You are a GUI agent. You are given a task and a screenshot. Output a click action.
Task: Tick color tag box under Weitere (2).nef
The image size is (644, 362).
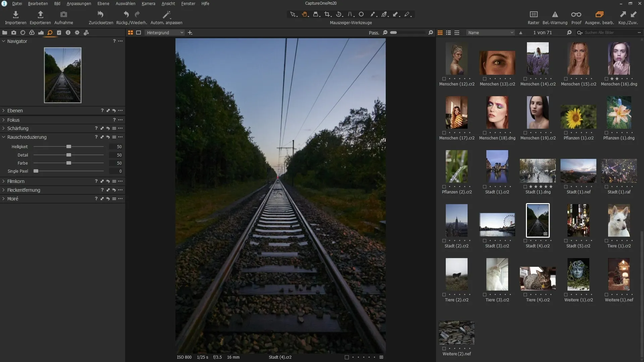444,349
